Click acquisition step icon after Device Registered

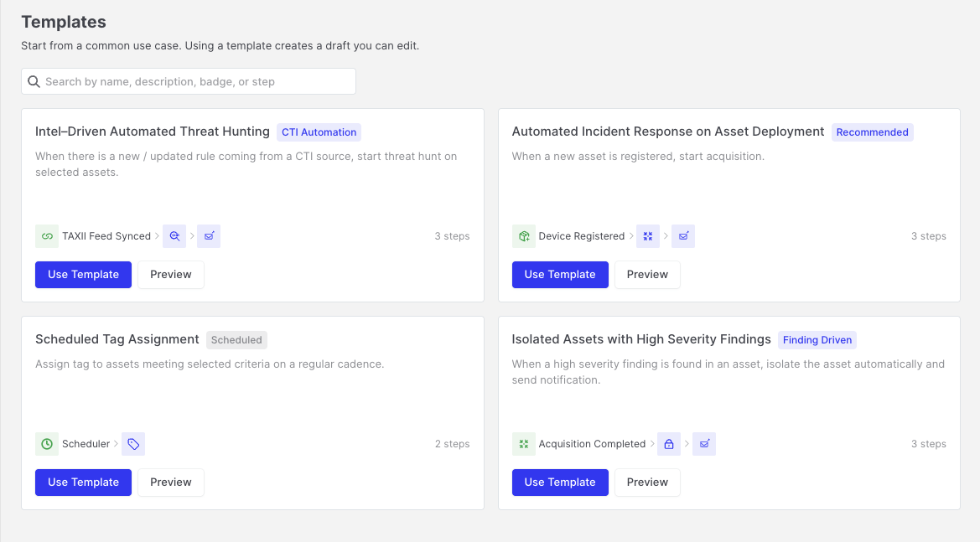[648, 236]
